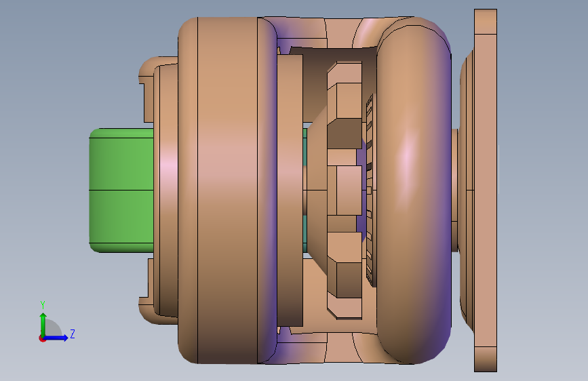Screen dimensions: 588x381
Task: Click the "Y" axis label
Action: (43, 305)
